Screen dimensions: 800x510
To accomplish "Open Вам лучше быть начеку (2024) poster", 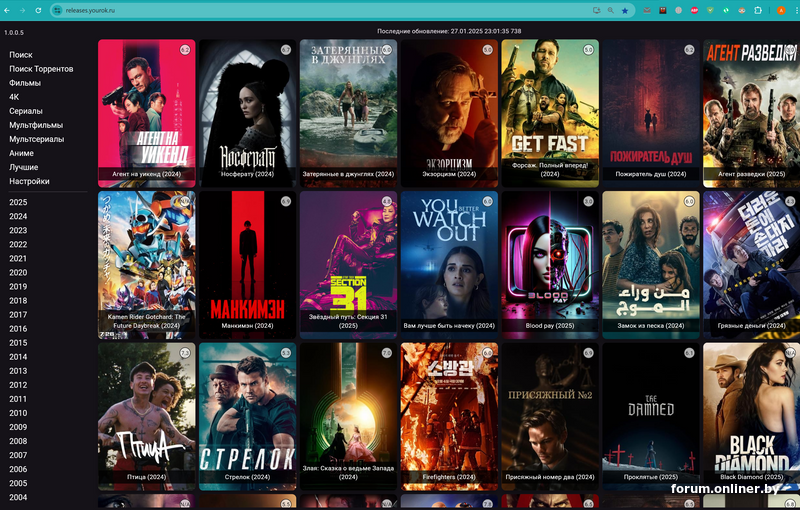I will click(449, 265).
